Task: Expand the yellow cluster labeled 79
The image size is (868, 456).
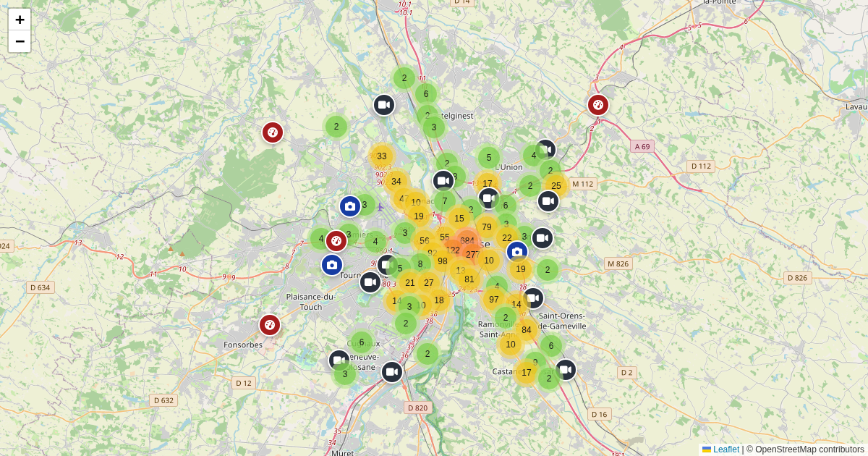Action: tap(487, 227)
